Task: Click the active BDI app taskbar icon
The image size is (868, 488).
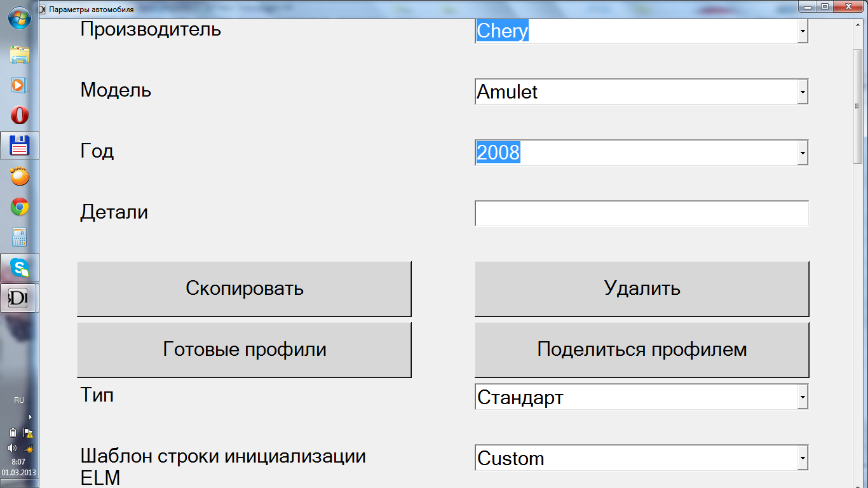Action: coord(20,298)
